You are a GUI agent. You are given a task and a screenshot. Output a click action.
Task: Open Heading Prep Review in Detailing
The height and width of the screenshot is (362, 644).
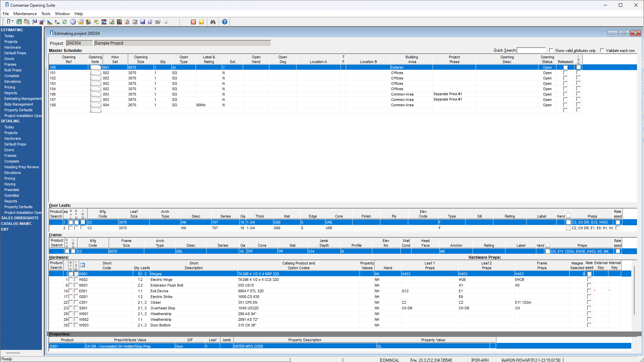[x=21, y=167]
